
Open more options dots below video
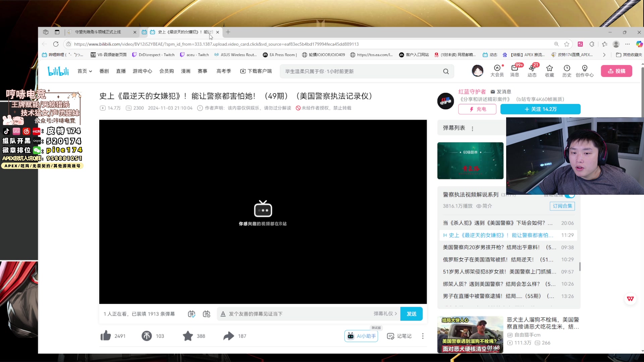coord(423,336)
